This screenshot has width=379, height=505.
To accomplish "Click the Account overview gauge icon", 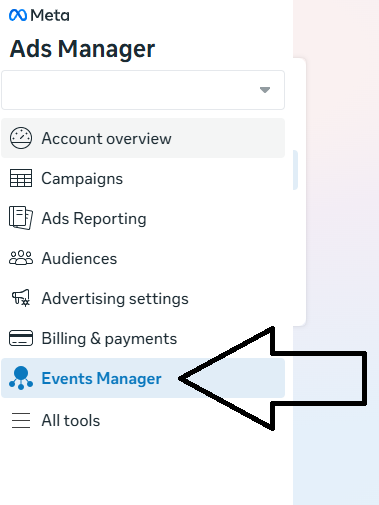I will [x=21, y=138].
